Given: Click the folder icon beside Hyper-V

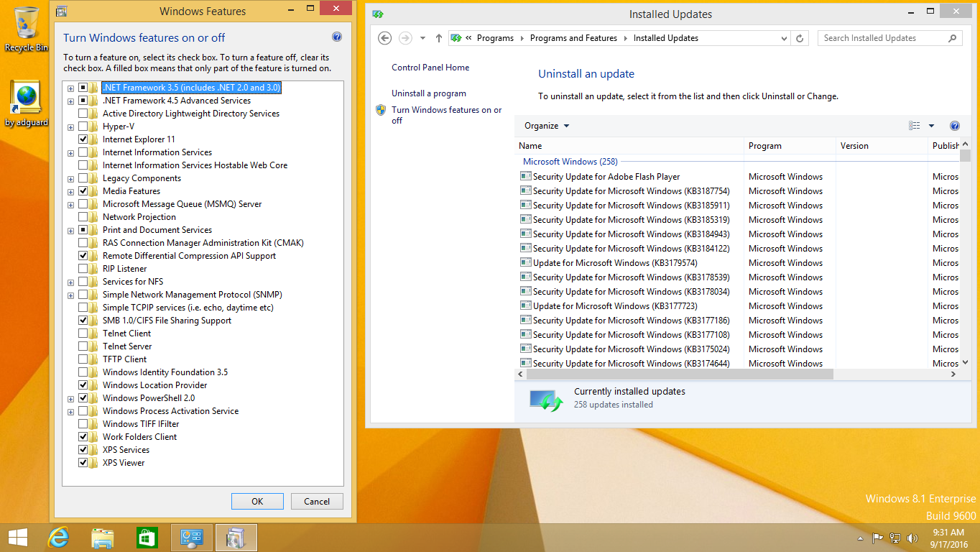Looking at the screenshot, I should coord(93,126).
